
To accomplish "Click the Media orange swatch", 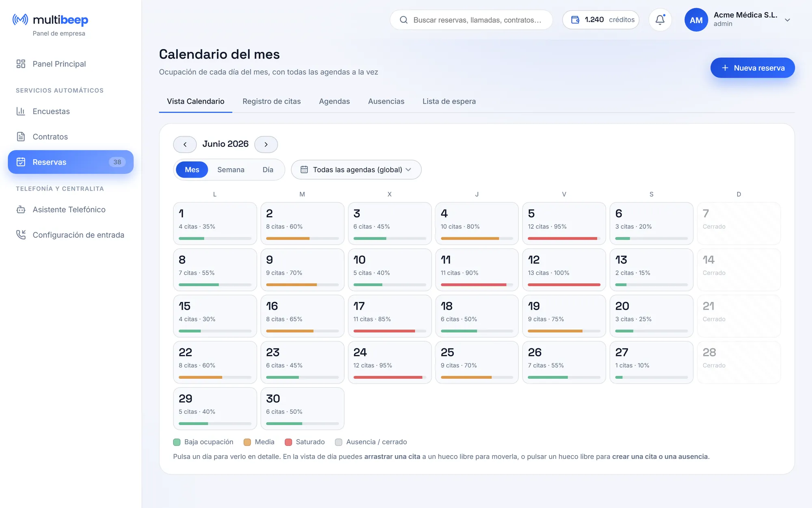I will pos(247,442).
